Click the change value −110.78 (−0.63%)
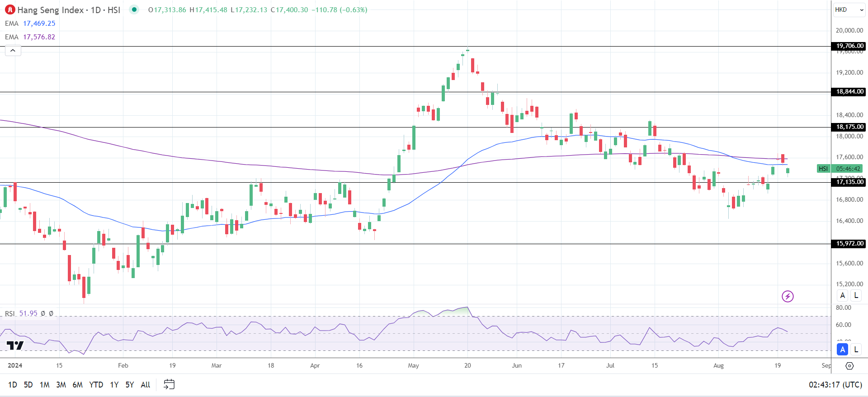868x397 pixels. 340,10
